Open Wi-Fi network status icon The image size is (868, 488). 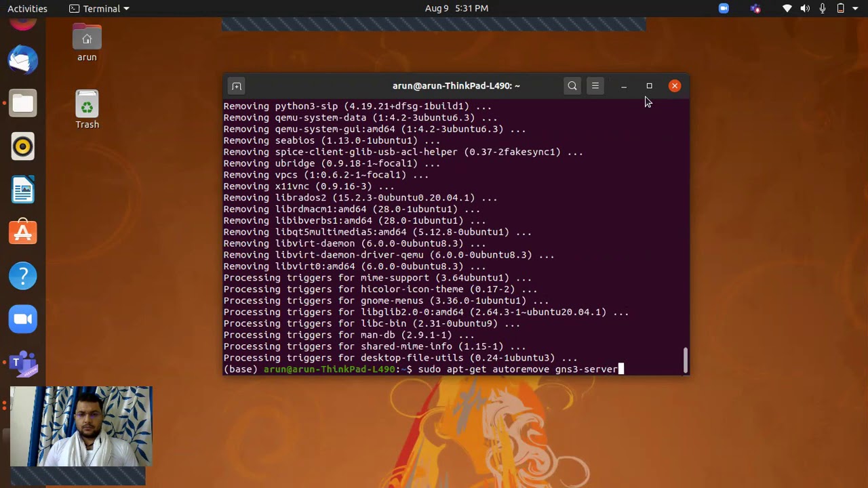coord(787,9)
